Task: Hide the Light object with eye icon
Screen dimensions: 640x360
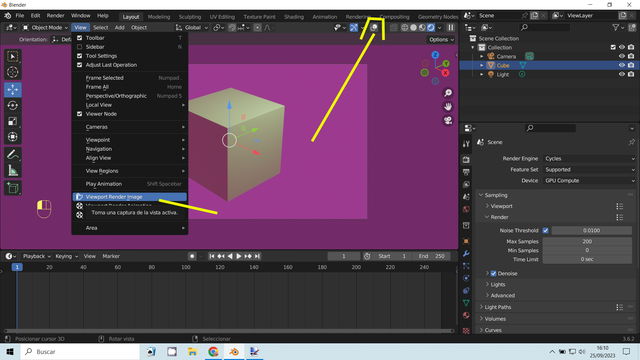Action: (622, 74)
